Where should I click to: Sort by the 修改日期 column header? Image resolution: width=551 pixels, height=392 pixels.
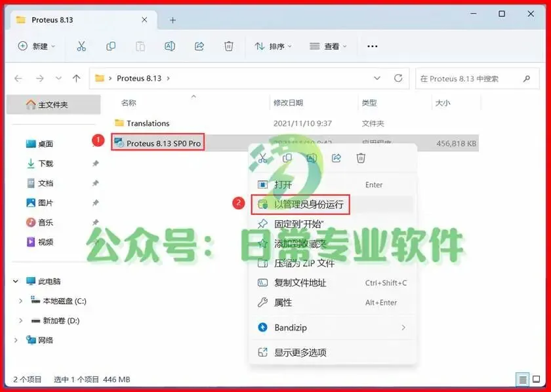point(288,103)
